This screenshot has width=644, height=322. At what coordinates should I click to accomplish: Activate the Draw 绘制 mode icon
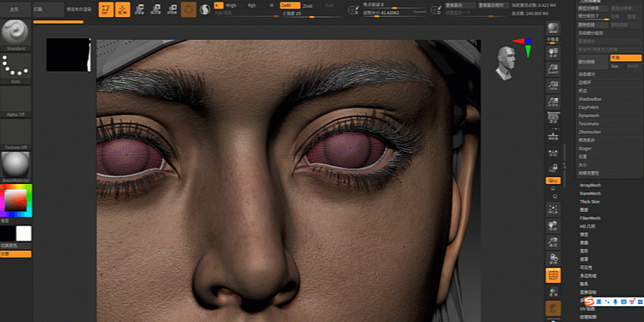[x=122, y=9]
